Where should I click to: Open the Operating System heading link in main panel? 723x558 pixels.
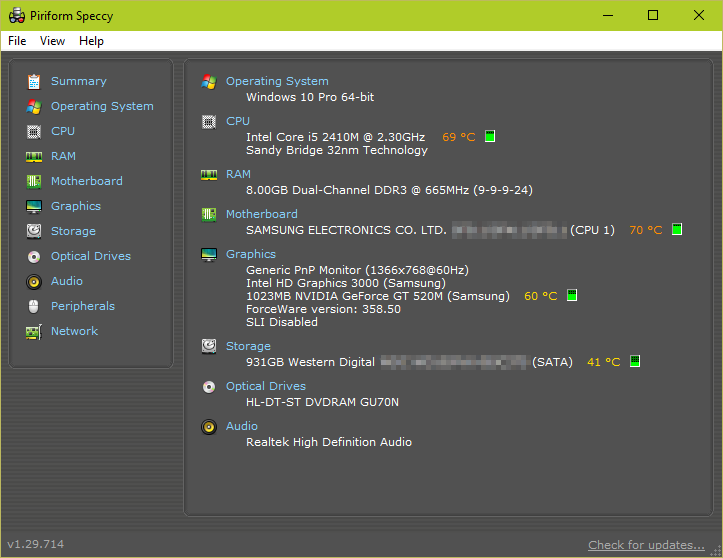pyautogui.click(x=277, y=81)
